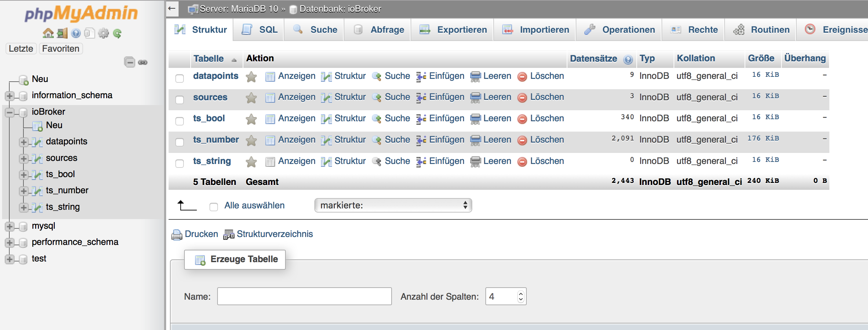
Task: Sort by the Tabelle column header
Action: click(x=209, y=59)
